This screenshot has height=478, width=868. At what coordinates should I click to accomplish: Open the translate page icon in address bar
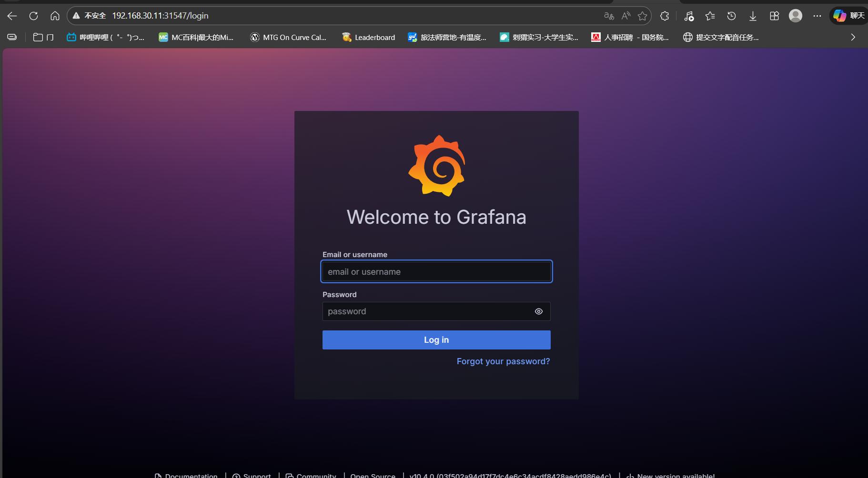[609, 16]
